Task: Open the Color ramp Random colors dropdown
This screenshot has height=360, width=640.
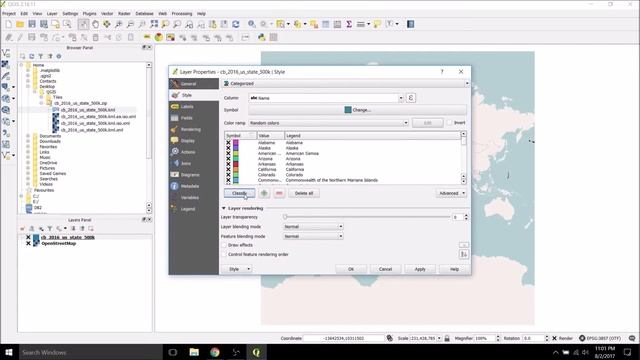Action: coord(329,123)
